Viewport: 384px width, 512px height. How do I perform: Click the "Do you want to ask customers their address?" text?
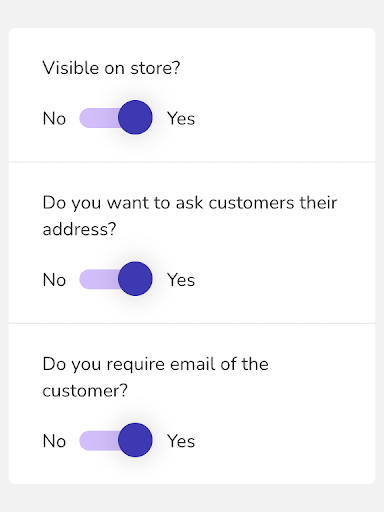point(190,216)
